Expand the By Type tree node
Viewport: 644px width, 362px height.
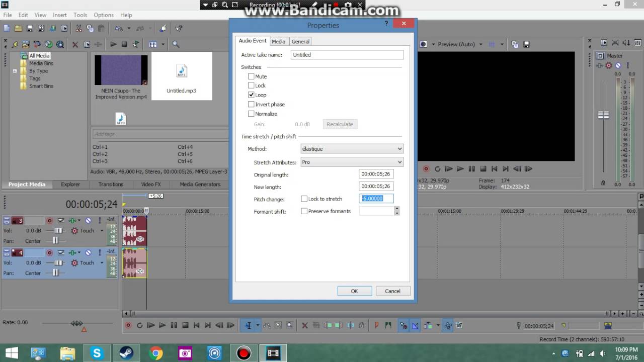tap(15, 71)
